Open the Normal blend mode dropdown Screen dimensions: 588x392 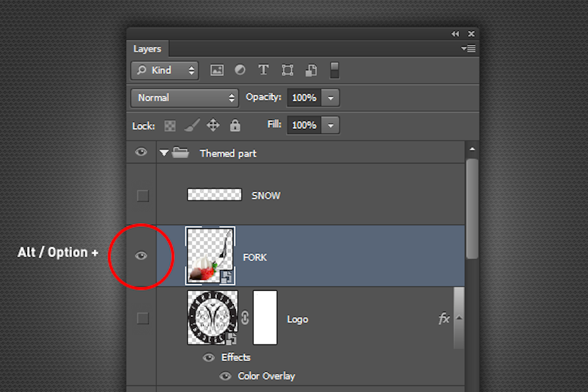pyautogui.click(x=184, y=98)
